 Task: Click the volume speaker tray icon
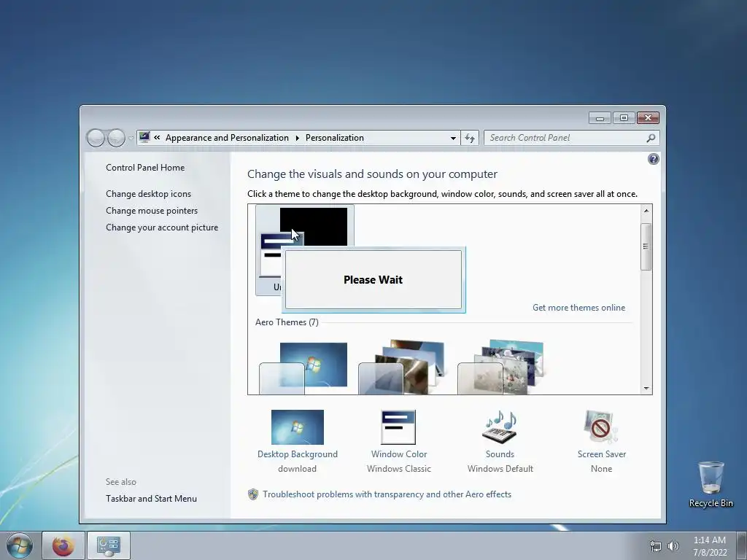673,546
